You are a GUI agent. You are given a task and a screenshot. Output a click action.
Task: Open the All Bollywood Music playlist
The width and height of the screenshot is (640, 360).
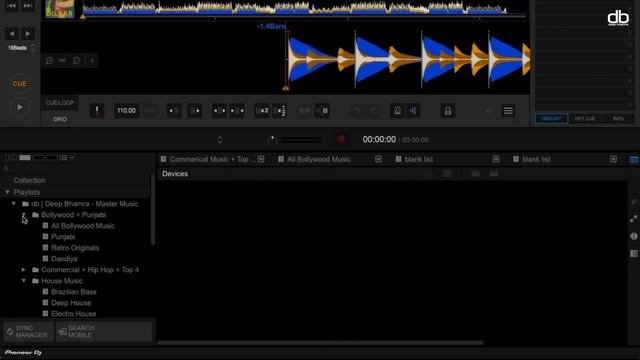click(83, 226)
